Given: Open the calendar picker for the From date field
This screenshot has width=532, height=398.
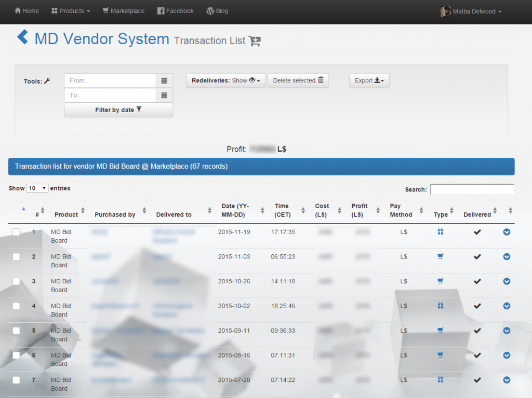Looking at the screenshot, I should click(165, 80).
